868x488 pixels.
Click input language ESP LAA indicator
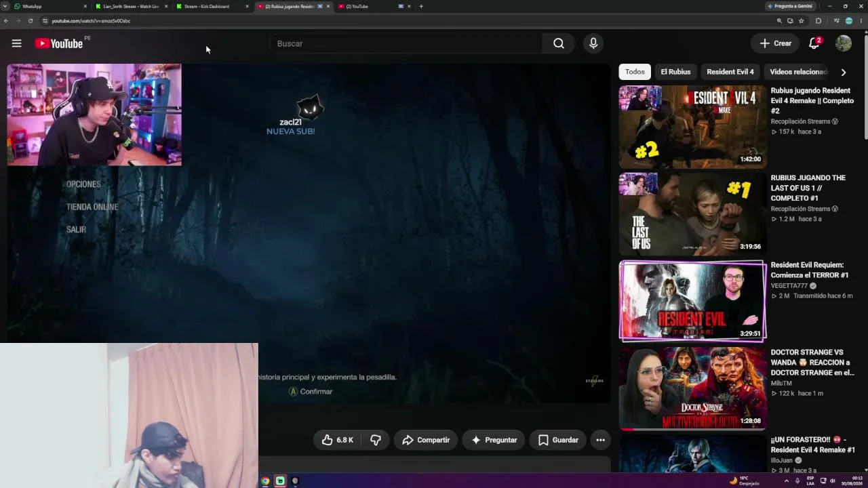tap(810, 481)
